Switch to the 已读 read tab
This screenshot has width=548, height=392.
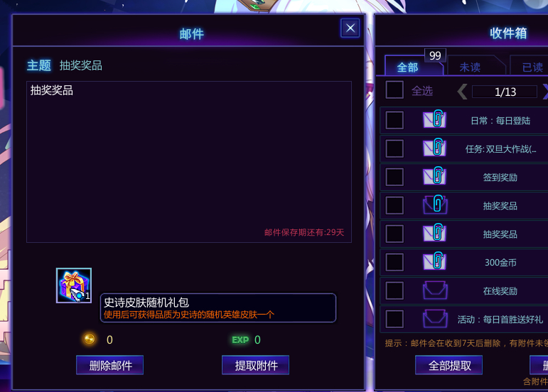(x=529, y=65)
